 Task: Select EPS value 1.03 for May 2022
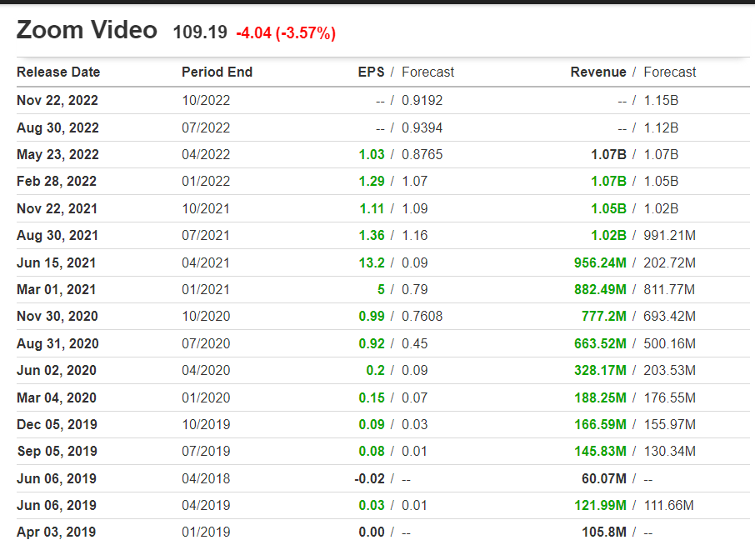tap(372, 154)
